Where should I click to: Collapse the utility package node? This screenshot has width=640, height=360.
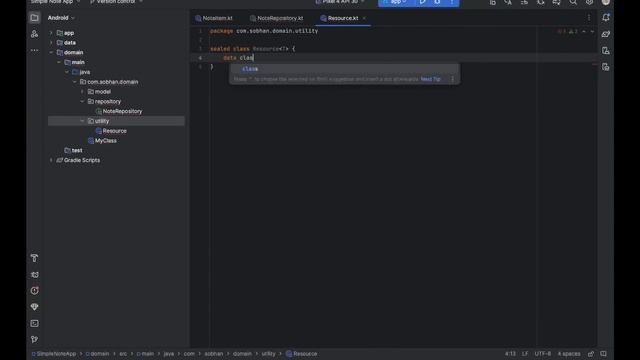82,121
